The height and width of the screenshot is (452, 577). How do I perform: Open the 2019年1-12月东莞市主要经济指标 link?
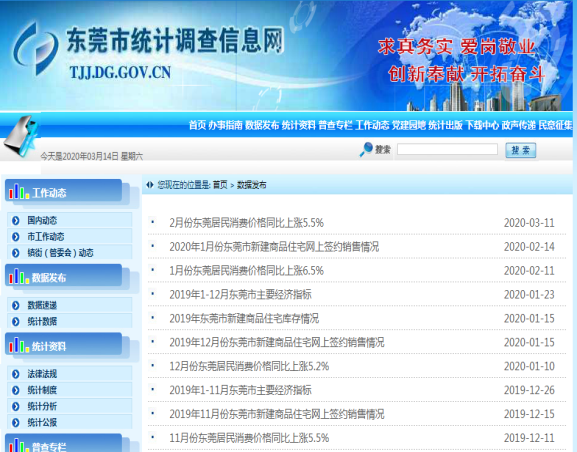[x=240, y=294]
